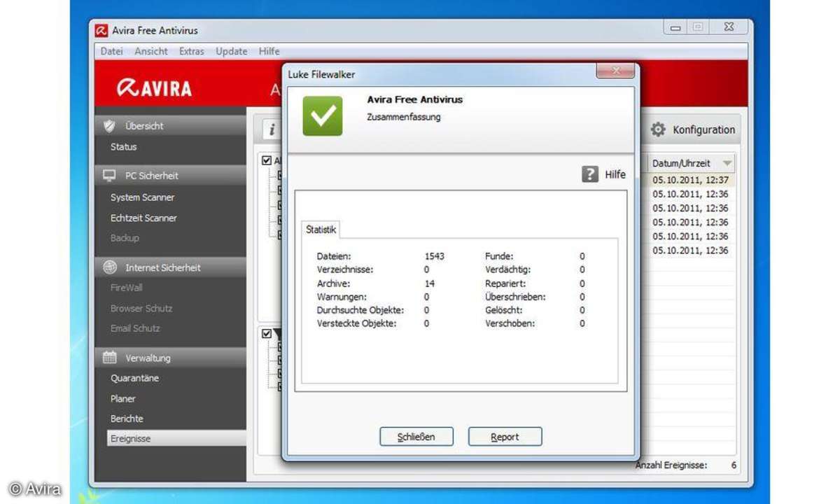This screenshot has width=840, height=504.
Task: Click the 'Zusammenfassung' subtitle in the dialog
Action: pos(404,117)
